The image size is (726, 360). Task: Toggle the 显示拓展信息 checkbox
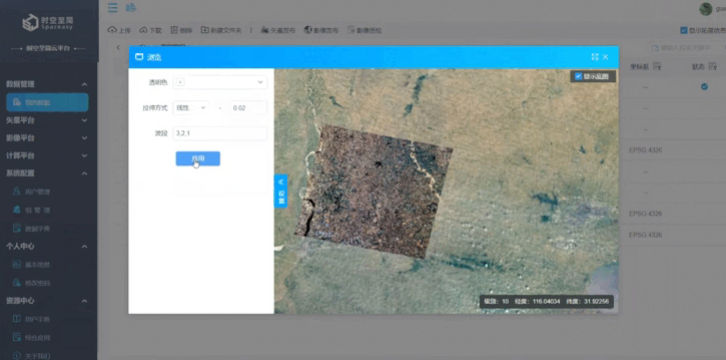pos(683,31)
